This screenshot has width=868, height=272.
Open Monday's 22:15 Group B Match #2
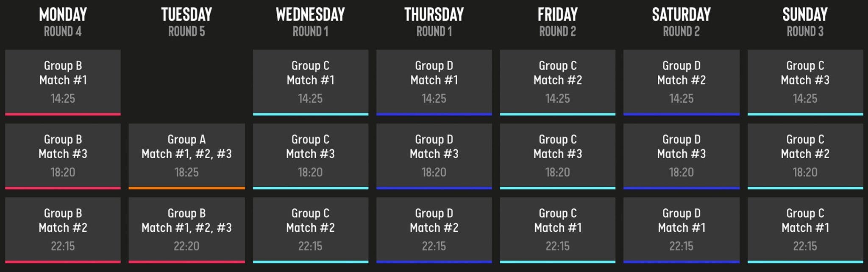(x=63, y=230)
